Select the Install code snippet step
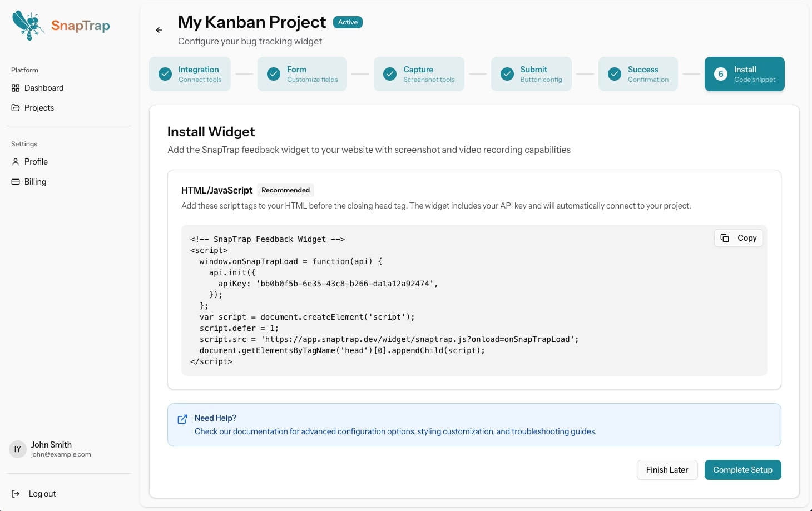This screenshot has height=511, width=812. coord(744,74)
